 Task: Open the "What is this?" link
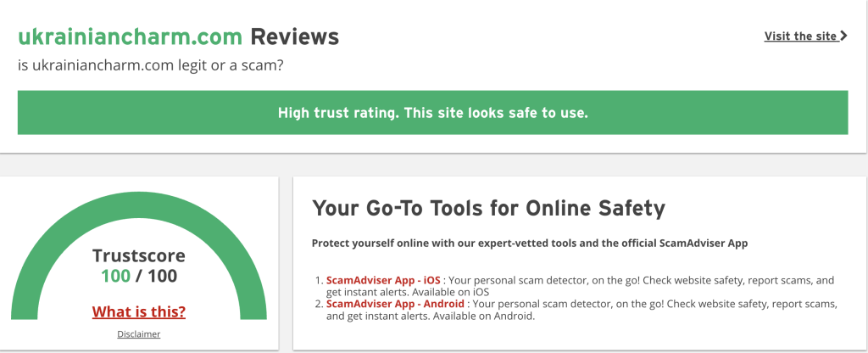click(x=139, y=311)
